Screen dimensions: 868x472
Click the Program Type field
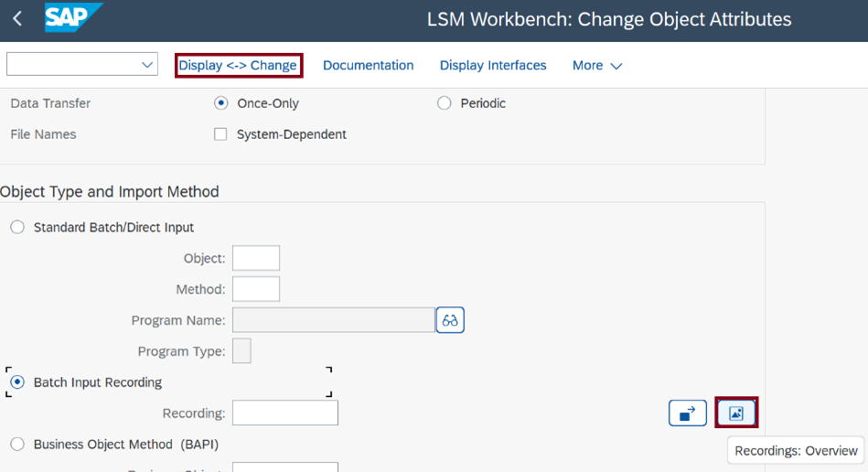[241, 351]
